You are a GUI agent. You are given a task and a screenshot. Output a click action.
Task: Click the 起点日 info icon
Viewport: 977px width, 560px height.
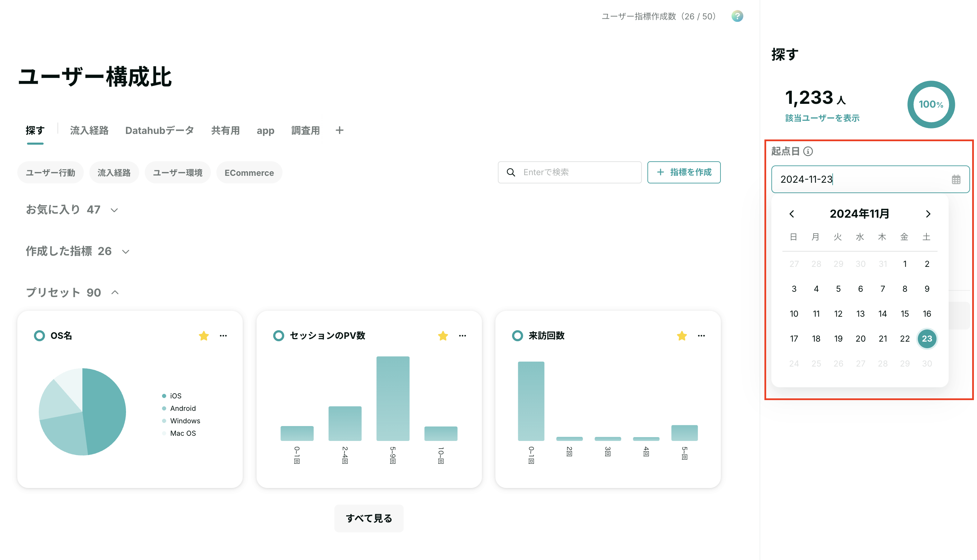808,151
